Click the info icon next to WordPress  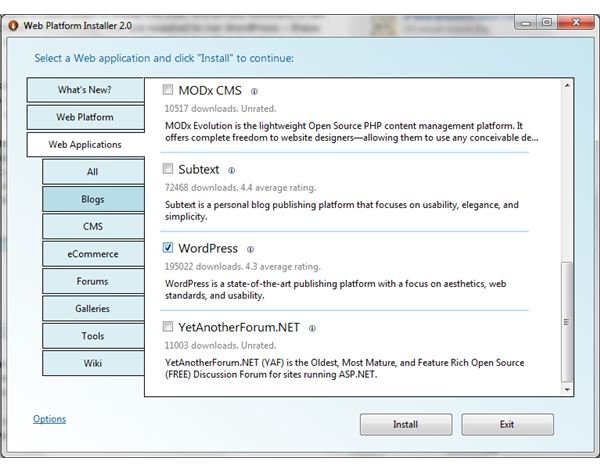point(250,249)
